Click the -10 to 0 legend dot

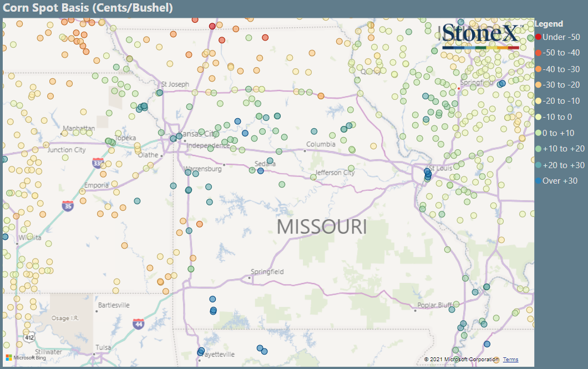[x=538, y=117]
